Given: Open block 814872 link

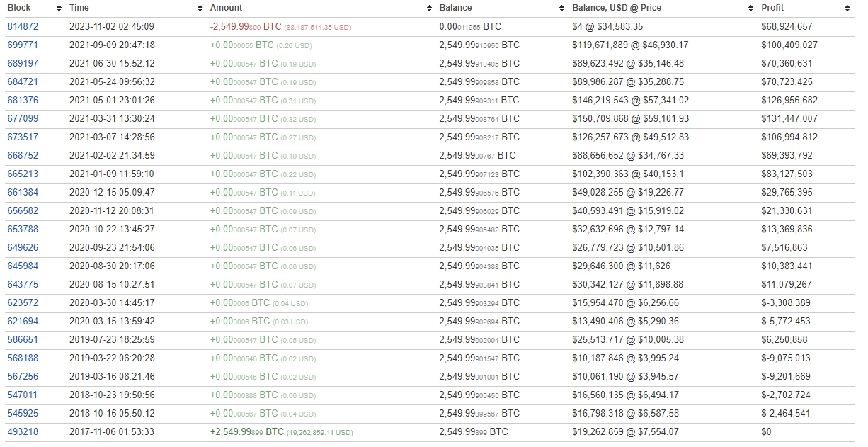Looking at the screenshot, I should click(x=23, y=27).
